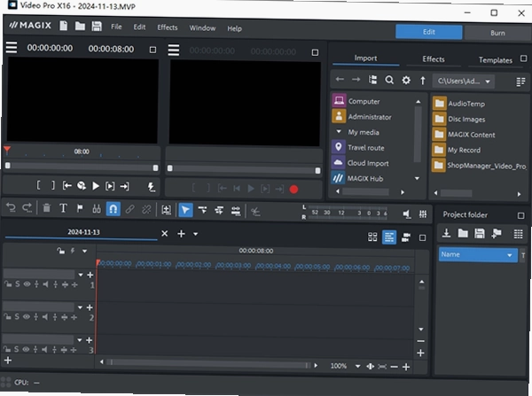
Task: Create a new project with the page icon
Action: [64, 26]
